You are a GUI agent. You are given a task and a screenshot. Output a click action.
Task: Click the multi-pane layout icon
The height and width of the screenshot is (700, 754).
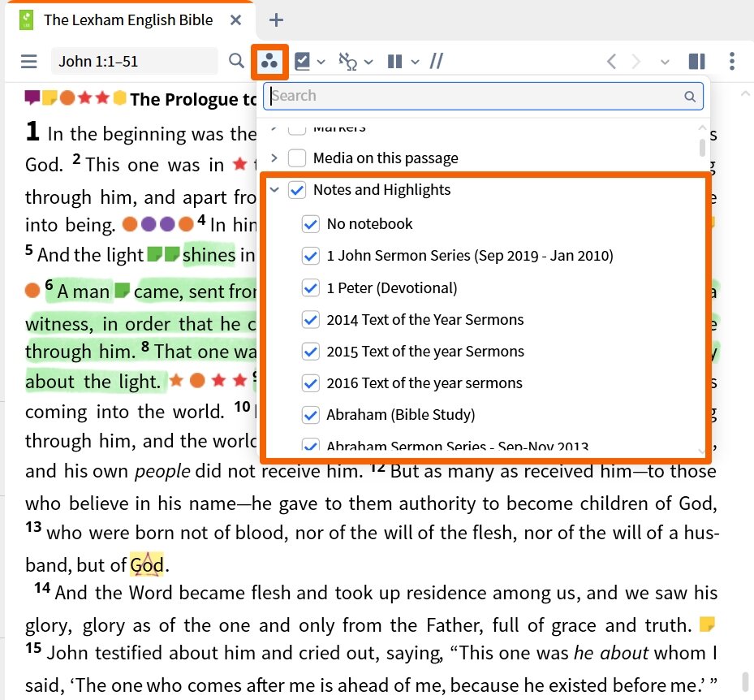pos(696,62)
